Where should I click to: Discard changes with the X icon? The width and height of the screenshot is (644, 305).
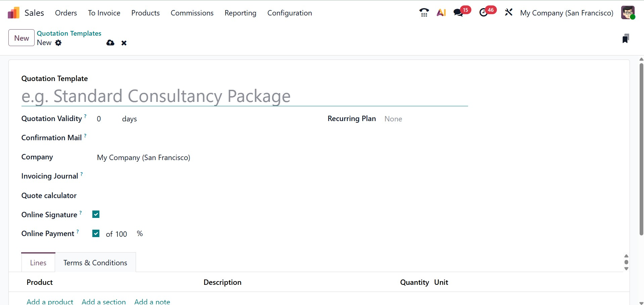point(124,43)
